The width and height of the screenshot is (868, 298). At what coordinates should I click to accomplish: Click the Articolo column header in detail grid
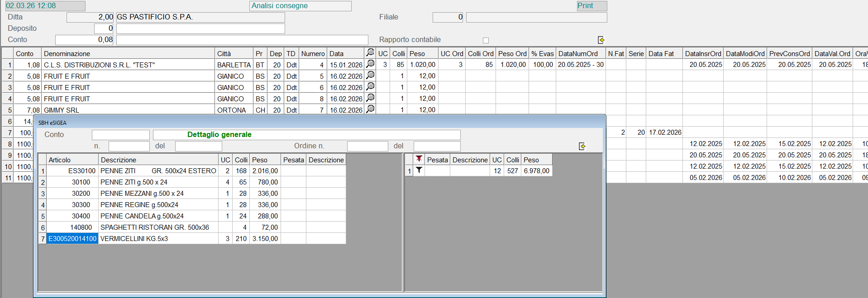pos(72,160)
